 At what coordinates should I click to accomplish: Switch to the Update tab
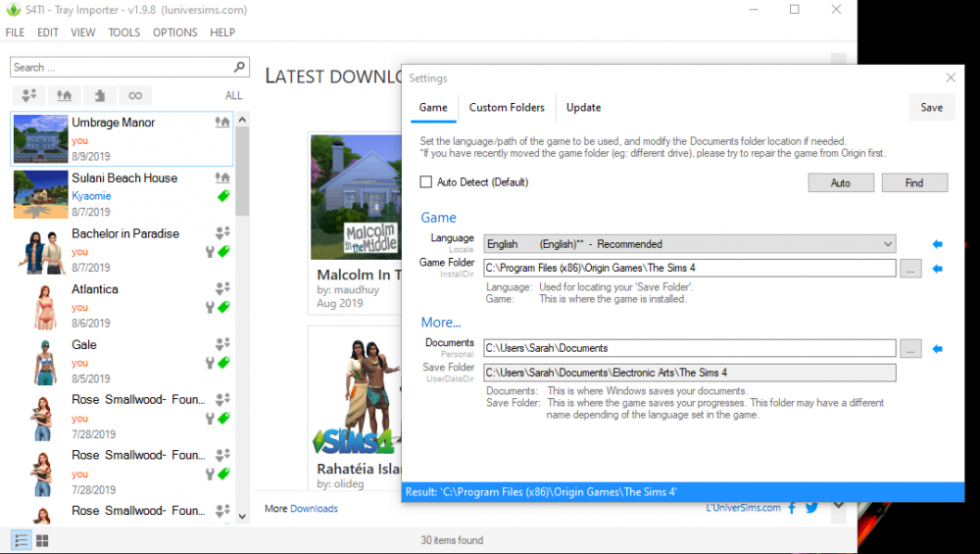(x=584, y=108)
